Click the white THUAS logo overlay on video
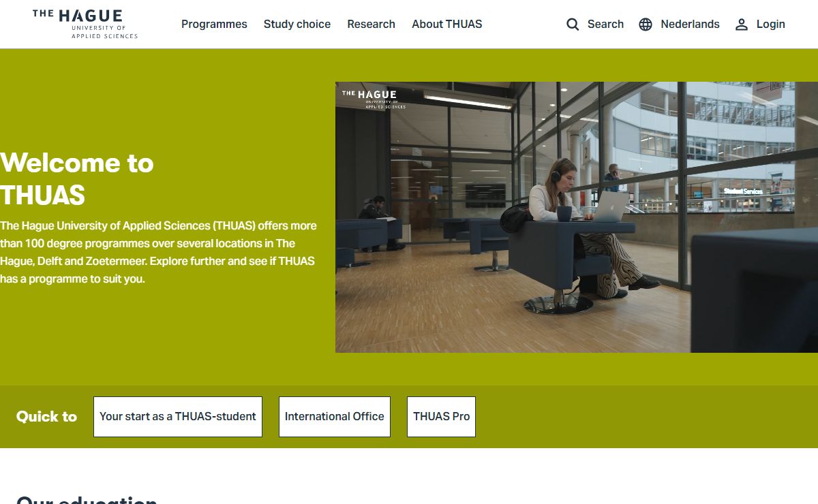818x504 pixels. click(x=374, y=99)
